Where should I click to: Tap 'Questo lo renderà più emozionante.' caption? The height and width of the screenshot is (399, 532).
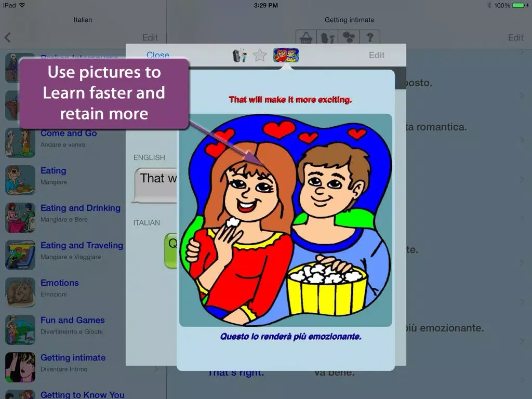coord(291,337)
